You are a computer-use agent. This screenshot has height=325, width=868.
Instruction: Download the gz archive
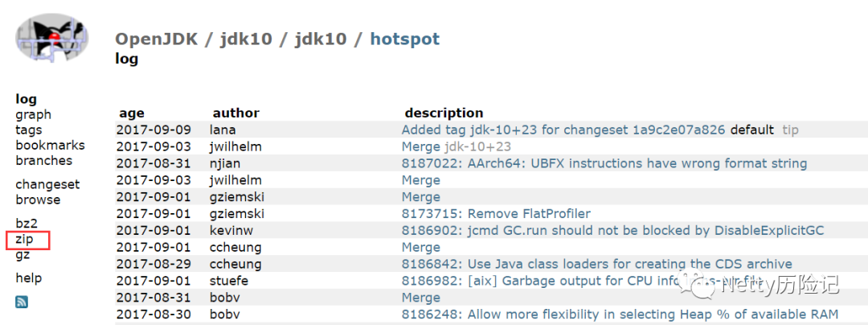click(x=23, y=254)
